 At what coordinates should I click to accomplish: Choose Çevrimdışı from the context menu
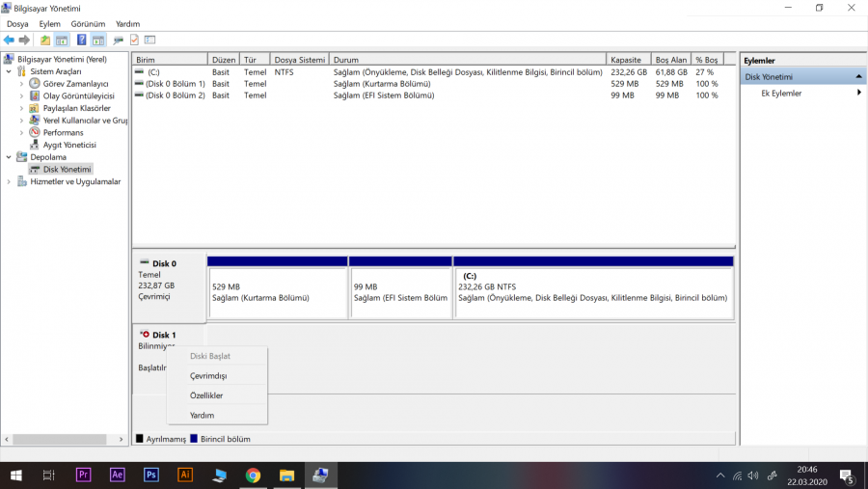click(x=217, y=375)
